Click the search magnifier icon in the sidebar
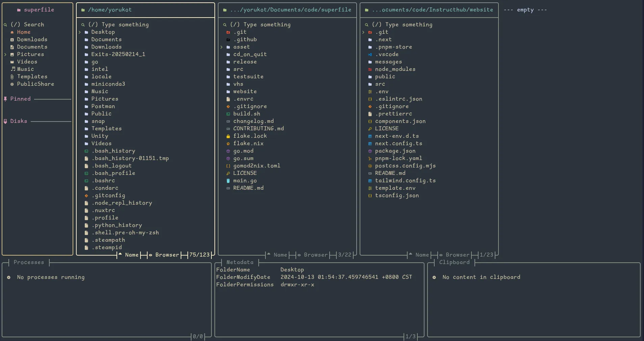The image size is (644, 341). pos(5,24)
